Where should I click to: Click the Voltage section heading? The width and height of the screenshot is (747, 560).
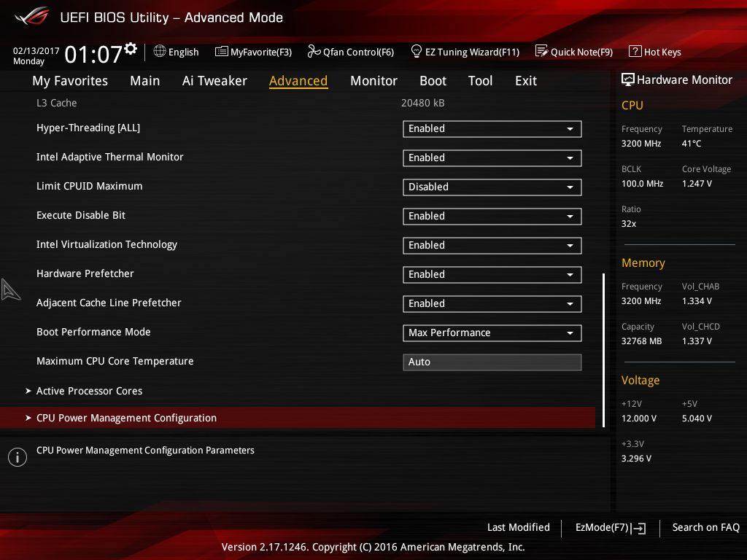pos(640,380)
